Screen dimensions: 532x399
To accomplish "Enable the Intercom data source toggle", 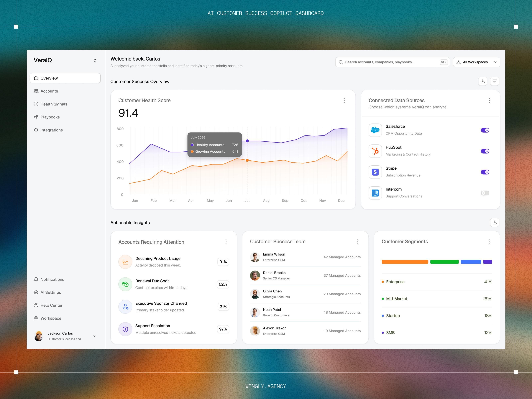I will pyautogui.click(x=485, y=193).
